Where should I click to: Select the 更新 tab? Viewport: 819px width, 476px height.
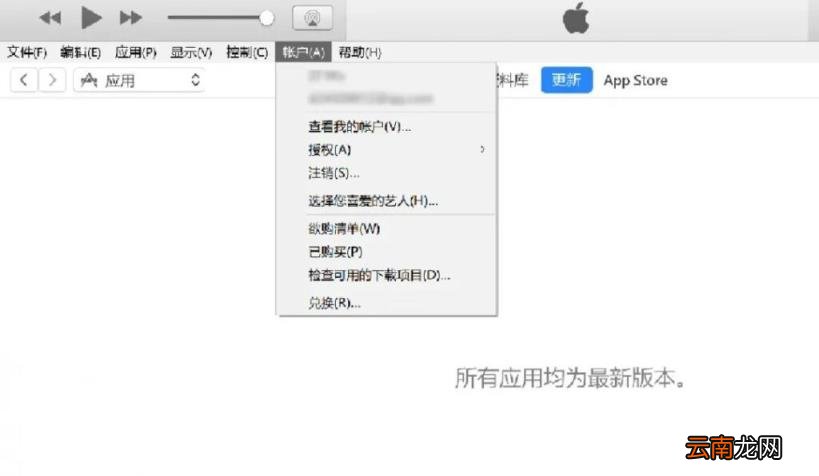(x=567, y=80)
